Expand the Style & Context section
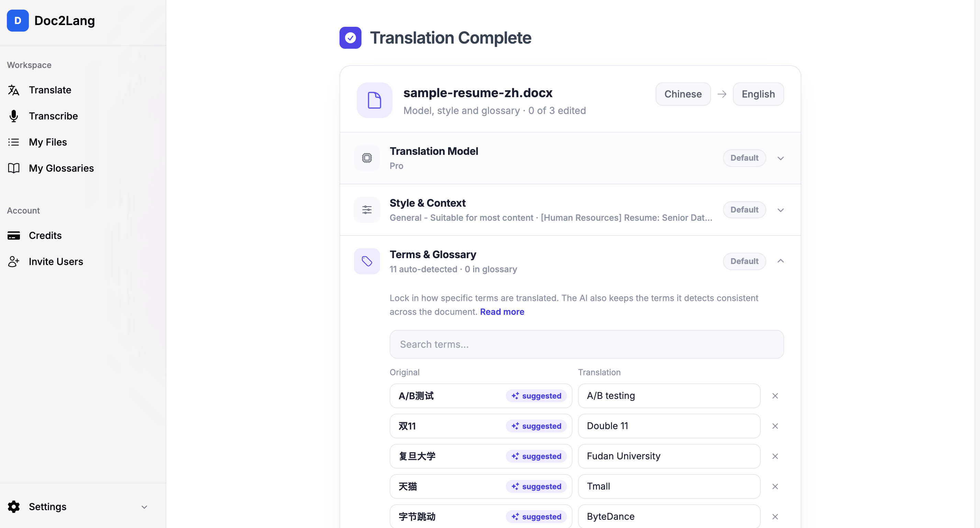The height and width of the screenshot is (528, 980). point(780,210)
